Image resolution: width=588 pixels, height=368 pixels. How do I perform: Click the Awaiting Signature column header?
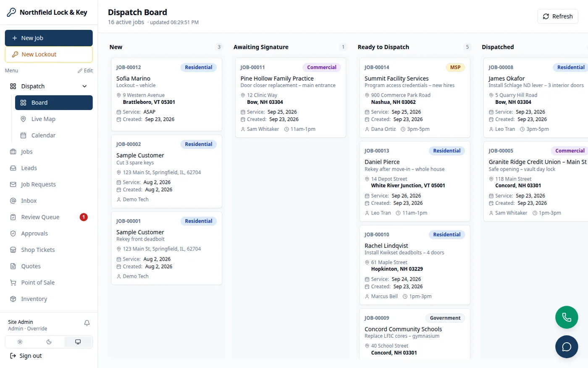coord(261,47)
